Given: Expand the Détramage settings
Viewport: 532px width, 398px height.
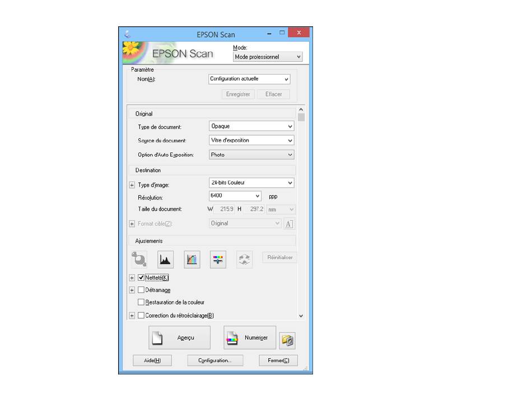Looking at the screenshot, I should coord(132,290).
